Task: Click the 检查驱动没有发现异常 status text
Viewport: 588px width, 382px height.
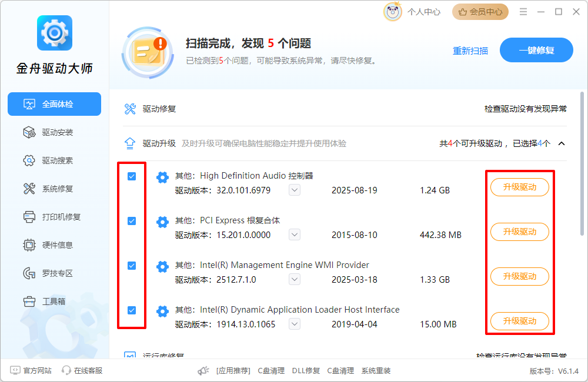Action: pyautogui.click(x=525, y=109)
